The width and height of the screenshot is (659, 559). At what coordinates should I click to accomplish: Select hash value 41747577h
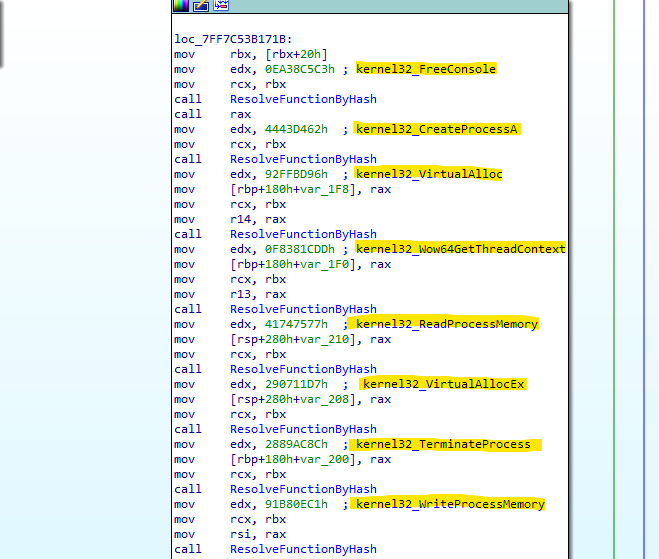[296, 324]
